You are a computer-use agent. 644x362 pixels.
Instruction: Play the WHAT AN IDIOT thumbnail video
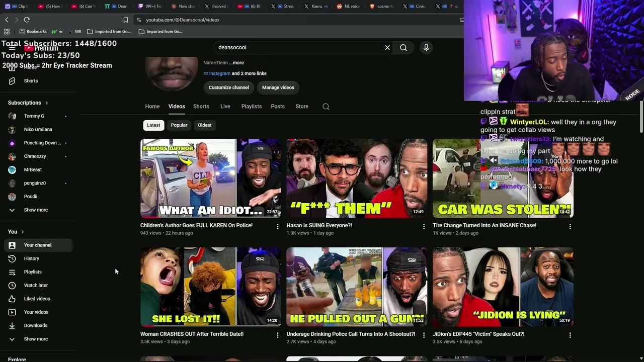click(211, 178)
